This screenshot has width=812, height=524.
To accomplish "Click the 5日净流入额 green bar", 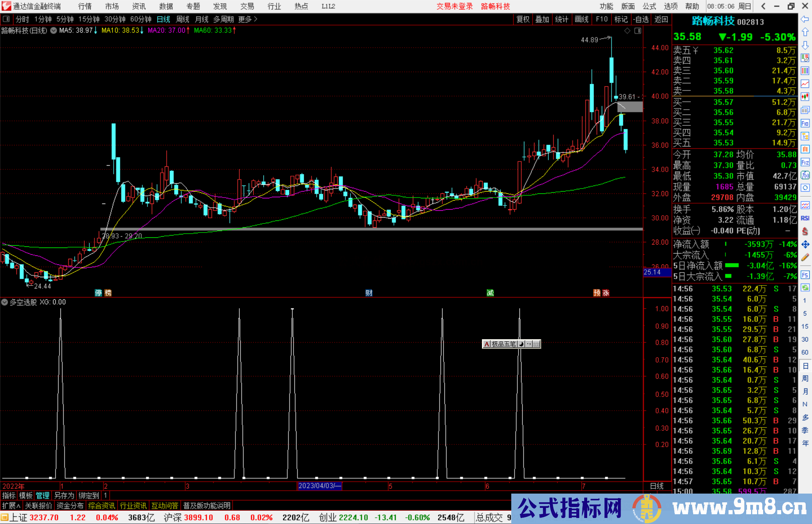I will click(x=732, y=266).
